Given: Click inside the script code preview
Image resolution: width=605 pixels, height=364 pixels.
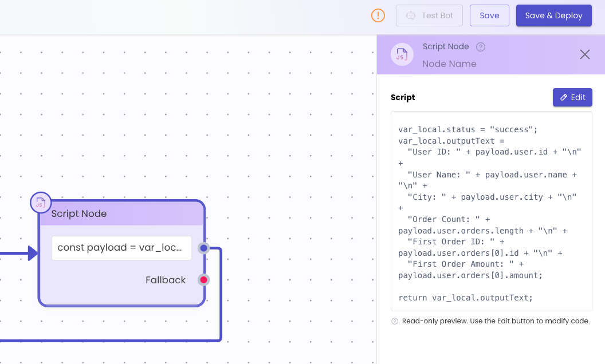Looking at the screenshot, I should tap(491, 211).
